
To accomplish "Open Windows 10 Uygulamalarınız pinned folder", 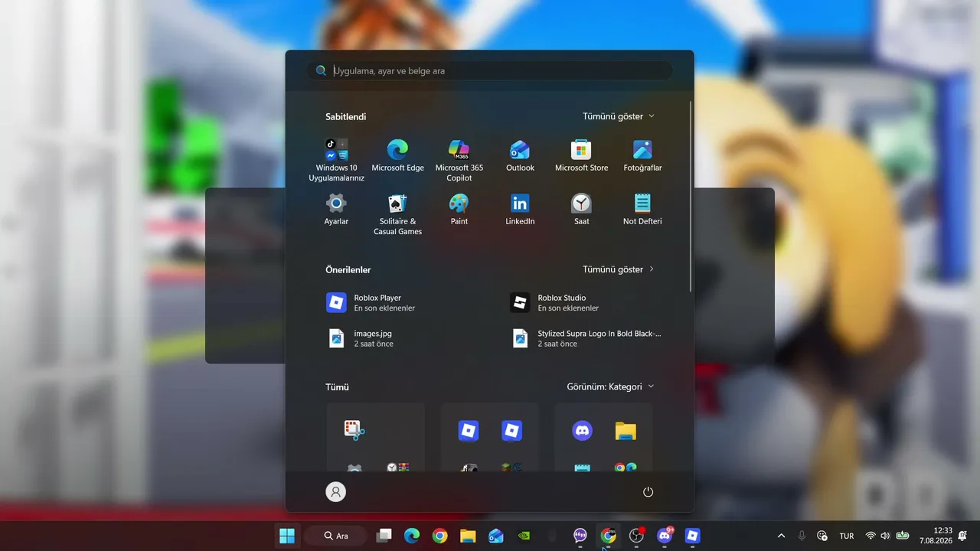I will point(336,160).
